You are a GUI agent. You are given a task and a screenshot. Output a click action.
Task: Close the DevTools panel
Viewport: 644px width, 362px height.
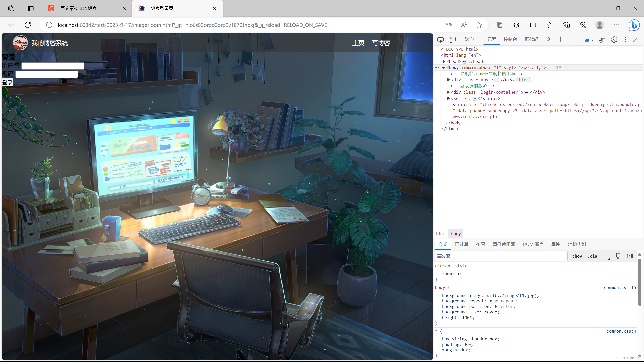coord(635,40)
